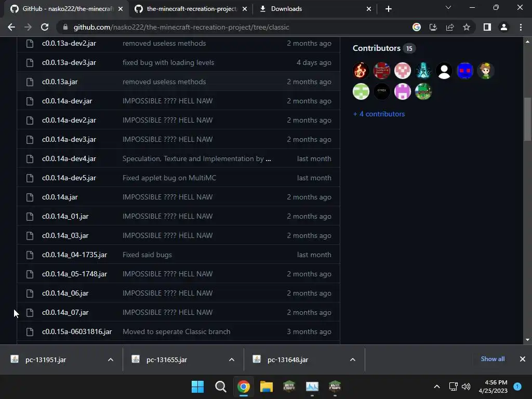The image size is (532, 399).
Task: Open commit 'fixed bug with loading levels'
Action: [168, 63]
